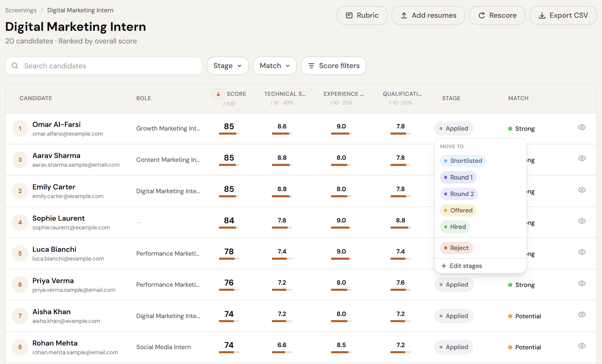View Rohan Mehta via eye icon
The width and height of the screenshot is (602, 364).
582,346
